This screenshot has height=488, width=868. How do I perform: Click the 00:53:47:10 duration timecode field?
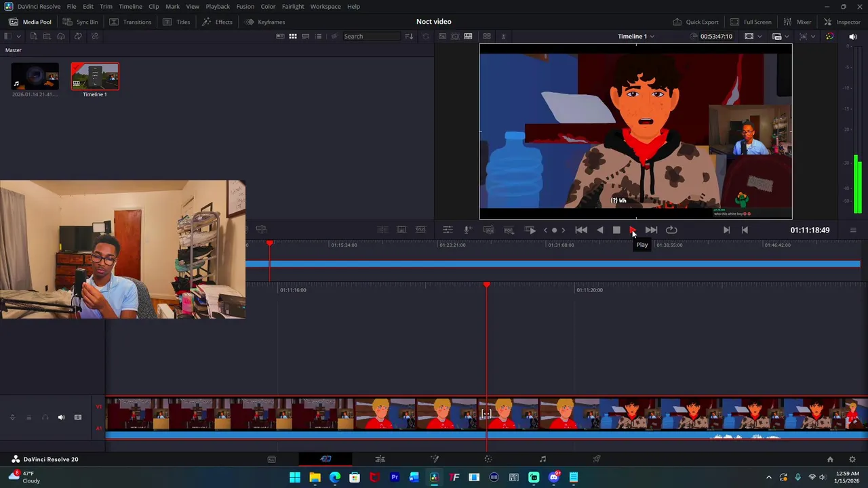click(x=716, y=36)
